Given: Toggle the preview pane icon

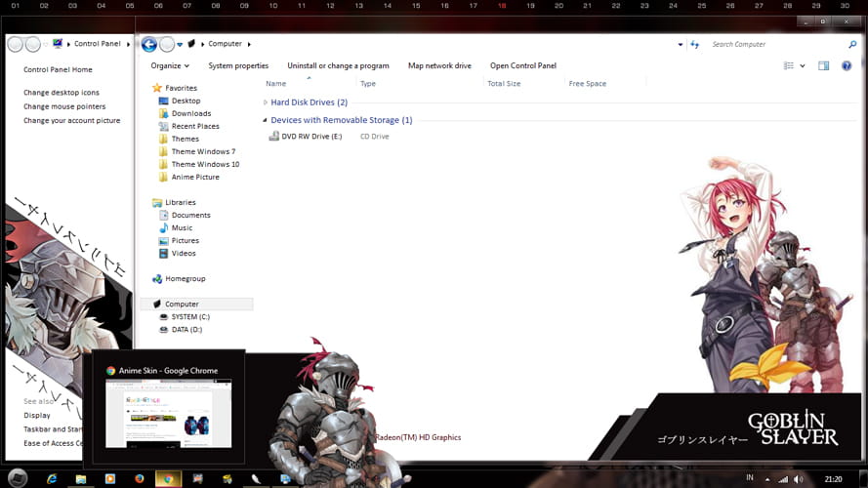Looking at the screenshot, I should 823,66.
